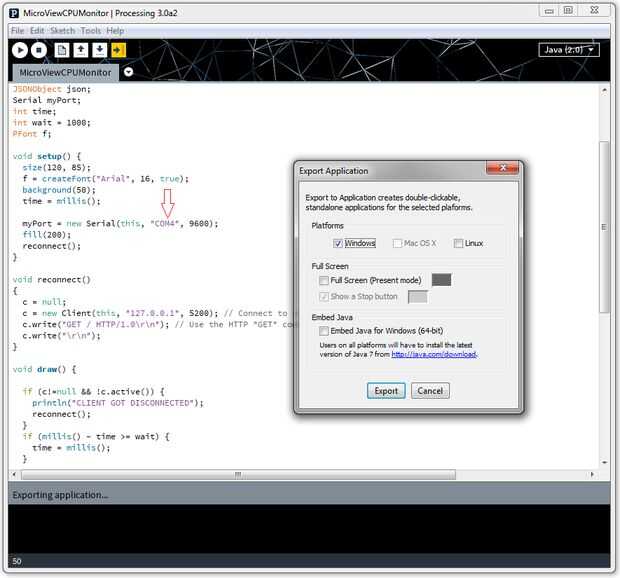Open the Sketch menu
The image size is (620, 578).
[x=62, y=31]
